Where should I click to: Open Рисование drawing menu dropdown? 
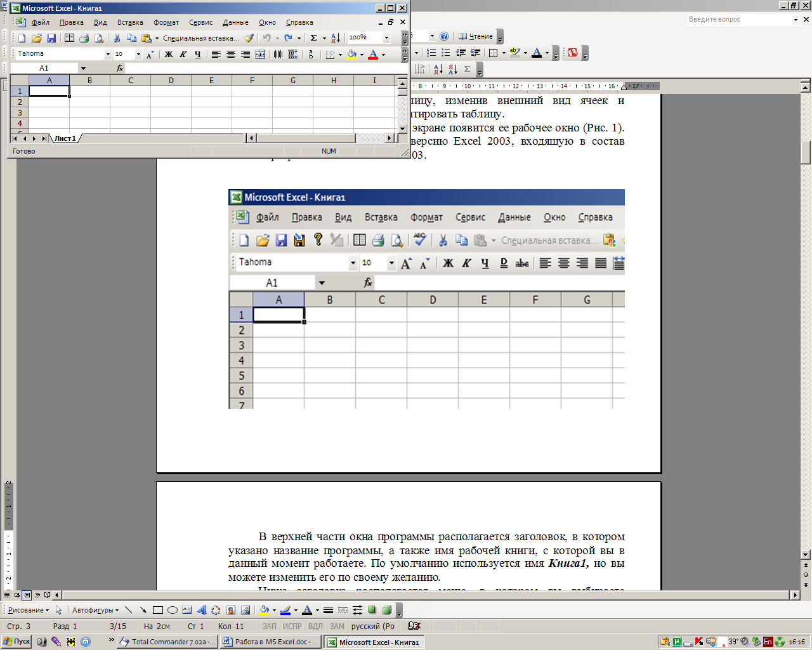click(28, 610)
